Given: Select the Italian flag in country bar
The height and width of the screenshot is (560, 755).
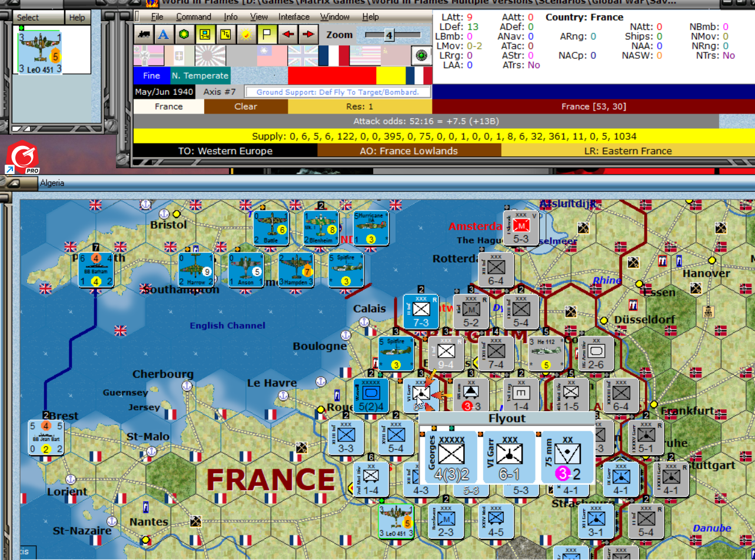Looking at the screenshot, I should tap(179, 56).
